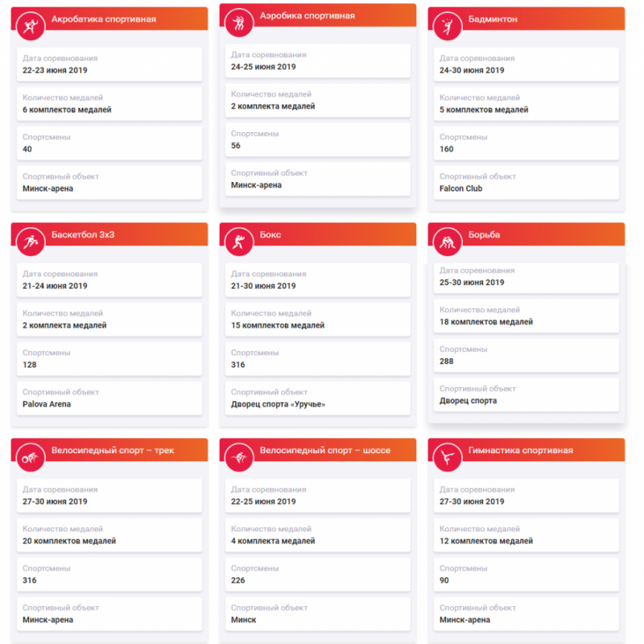Click the Palova Arena venue field
This screenshot has height=644, width=644.
click(109, 398)
